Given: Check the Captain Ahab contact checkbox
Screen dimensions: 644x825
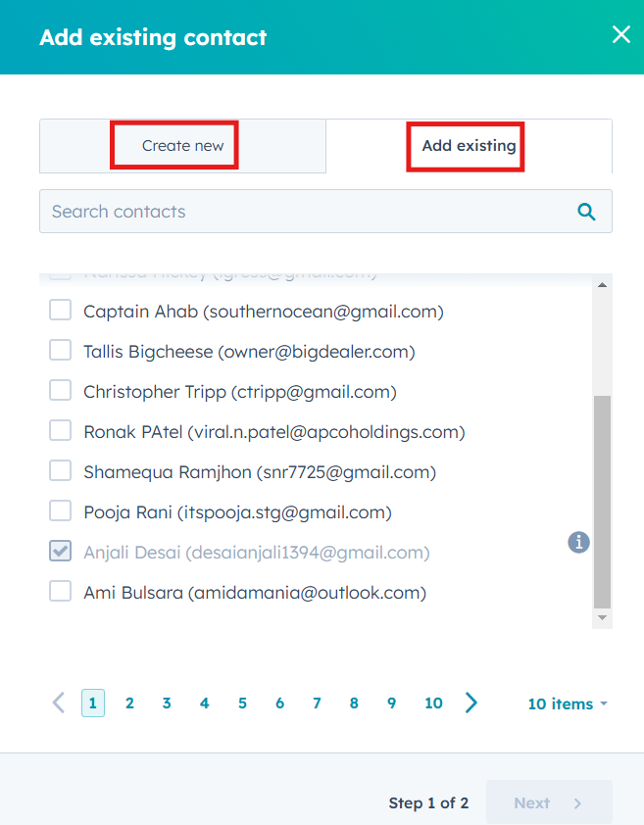Looking at the screenshot, I should 61,311.
